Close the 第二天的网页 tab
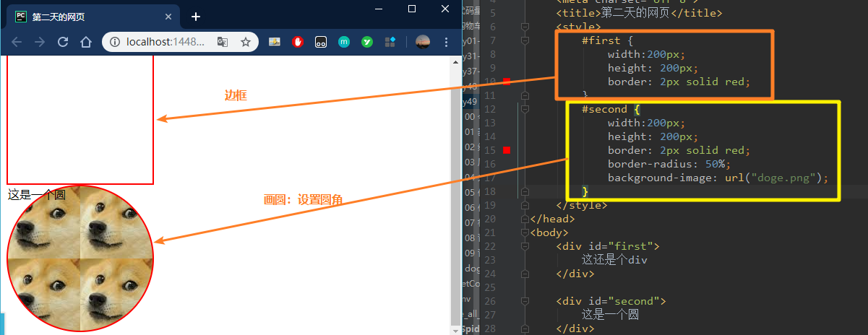 [x=168, y=17]
